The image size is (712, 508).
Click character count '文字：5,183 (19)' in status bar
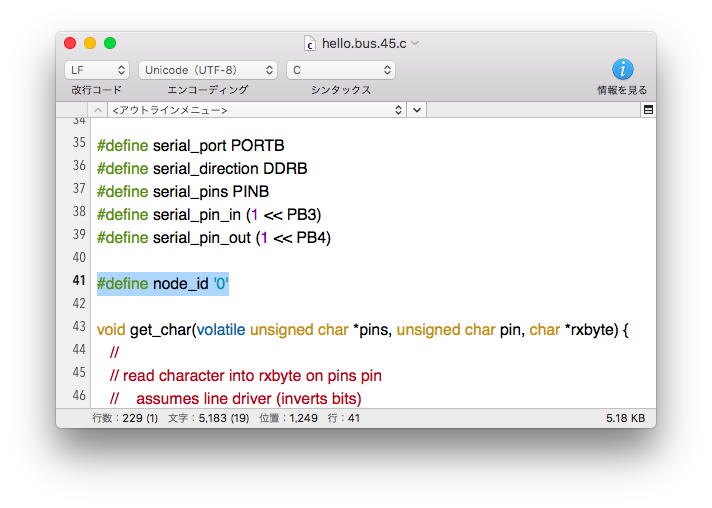[x=208, y=418]
